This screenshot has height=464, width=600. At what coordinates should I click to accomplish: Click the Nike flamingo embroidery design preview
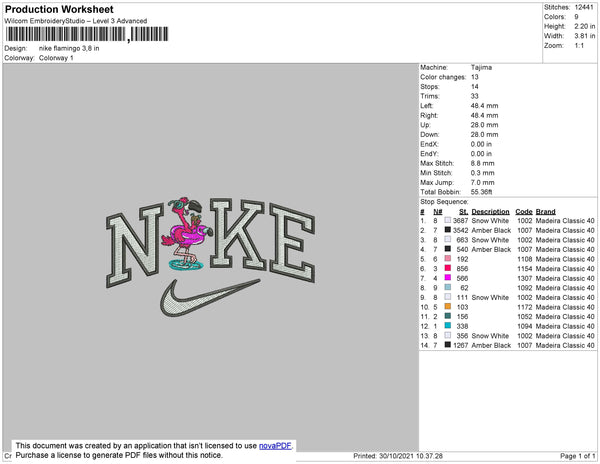[211, 257]
